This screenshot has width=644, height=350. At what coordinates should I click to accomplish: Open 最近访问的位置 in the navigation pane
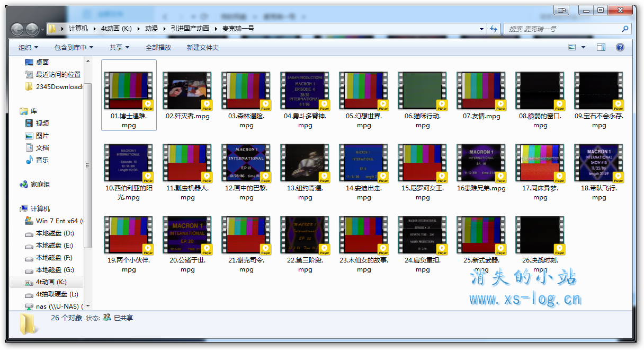53,75
